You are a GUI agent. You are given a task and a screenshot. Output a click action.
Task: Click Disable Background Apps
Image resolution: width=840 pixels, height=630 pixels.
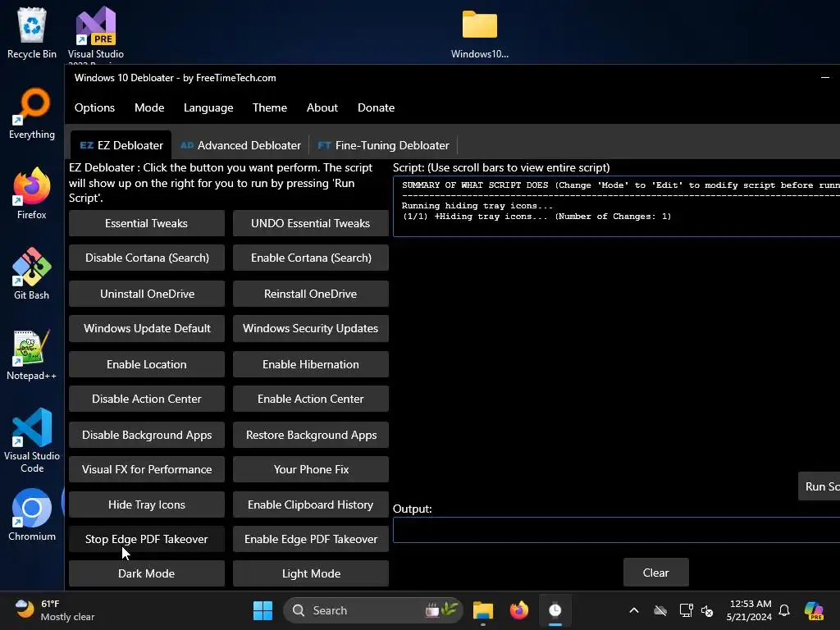click(x=146, y=435)
